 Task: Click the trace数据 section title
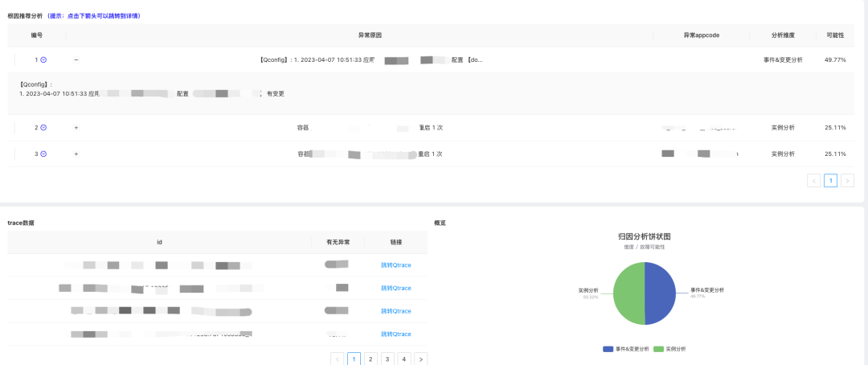click(19, 223)
